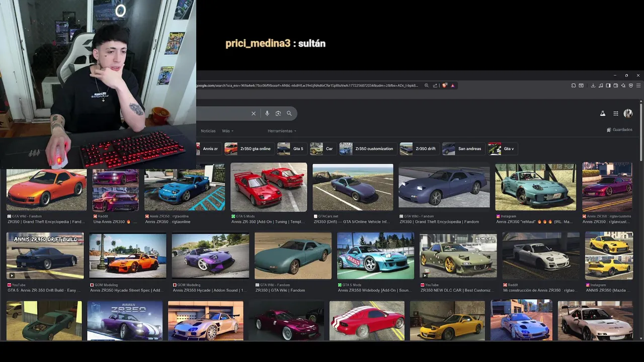Open teal ZR350 GTA Wiki Fandom image
644x362 pixels.
point(293,255)
